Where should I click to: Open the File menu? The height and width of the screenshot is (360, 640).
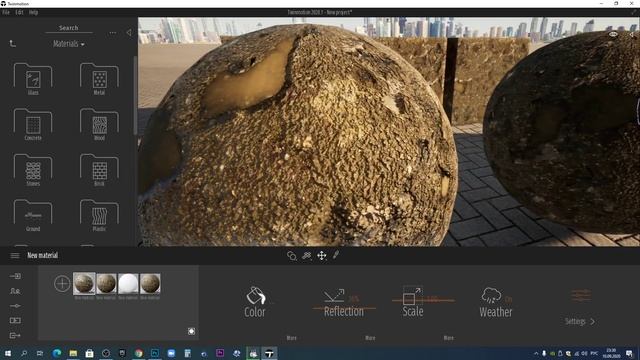[x=6, y=12]
